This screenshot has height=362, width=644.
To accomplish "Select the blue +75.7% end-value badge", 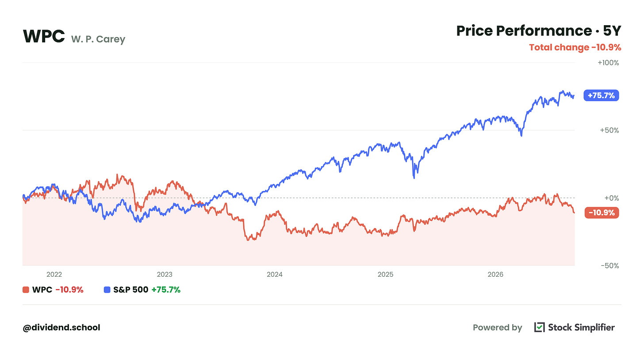I will [602, 95].
